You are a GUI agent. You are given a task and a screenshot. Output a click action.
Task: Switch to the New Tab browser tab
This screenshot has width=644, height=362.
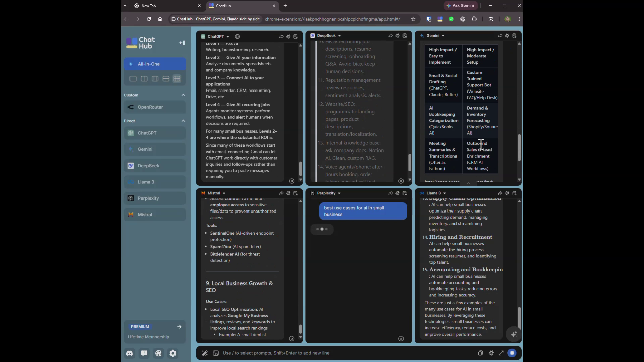(167, 6)
